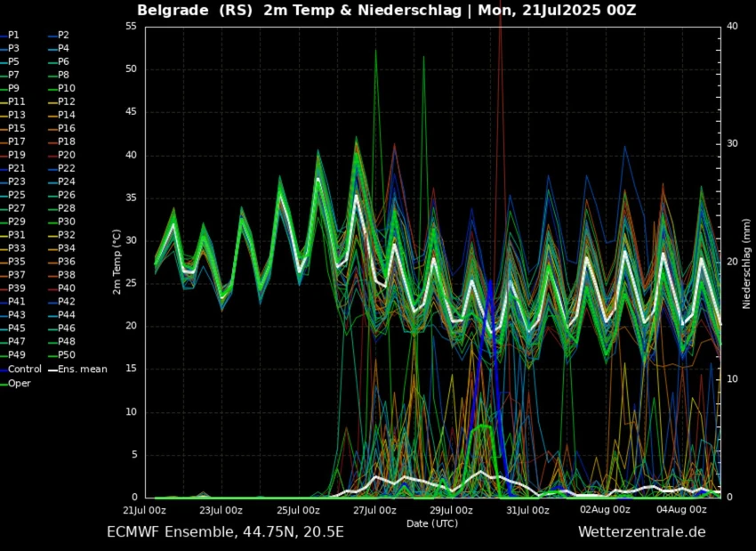Viewport: 756px width, 551px height.
Task: Click the Wetterzentrale.de watermark text
Action: (x=642, y=531)
